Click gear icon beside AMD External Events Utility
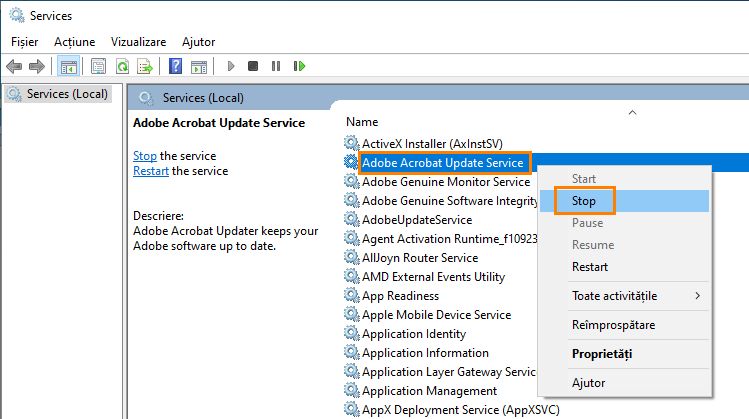 click(x=352, y=276)
